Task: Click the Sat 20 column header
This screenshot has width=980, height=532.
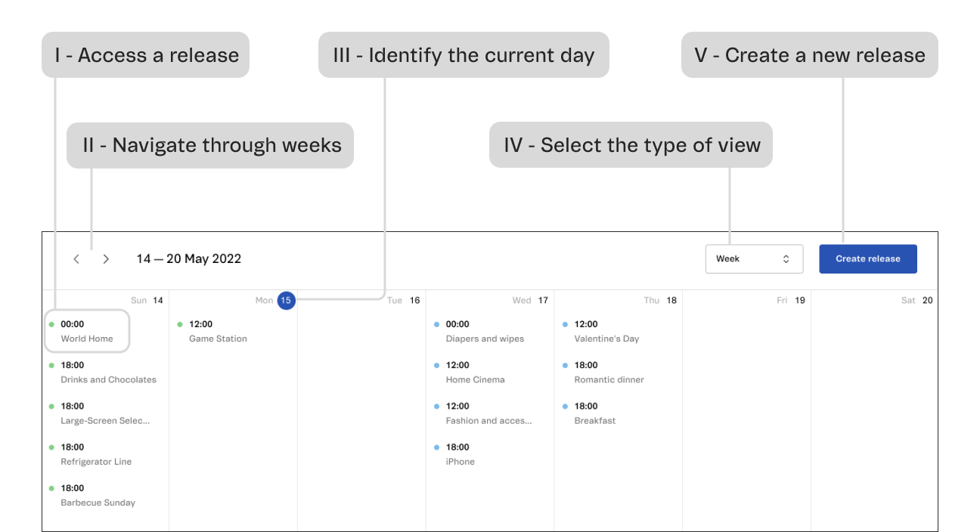Action: coord(917,300)
